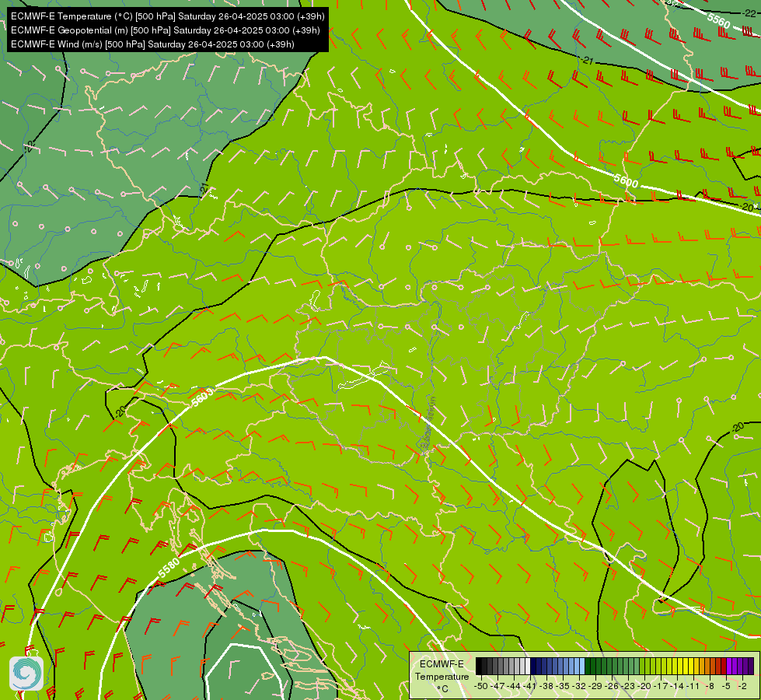Click the -38 legend tick label

[546, 686]
